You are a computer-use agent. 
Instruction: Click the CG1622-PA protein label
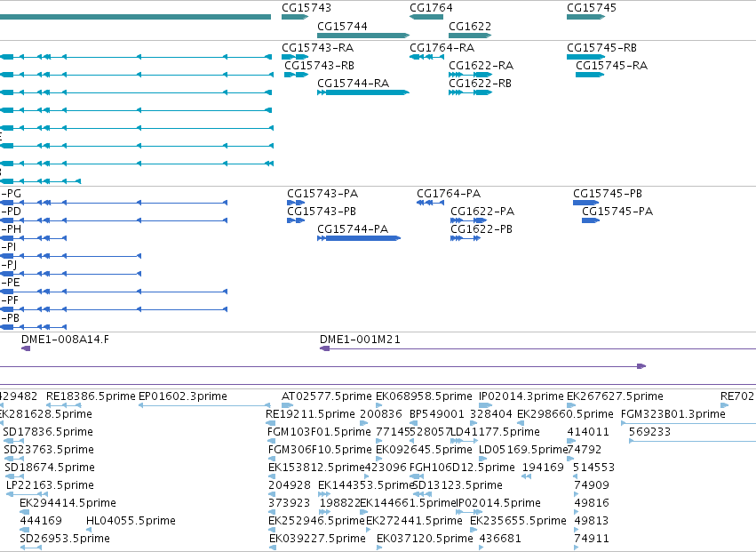click(482, 212)
